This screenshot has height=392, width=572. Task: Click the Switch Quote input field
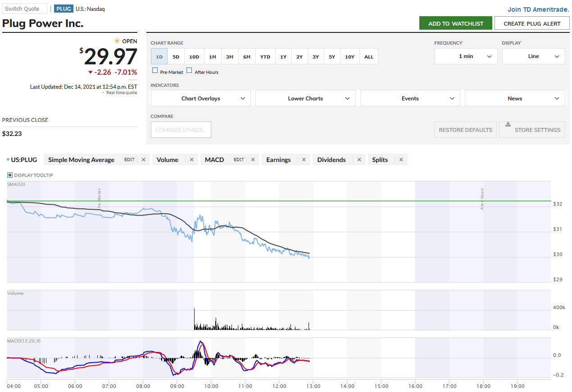[24, 9]
